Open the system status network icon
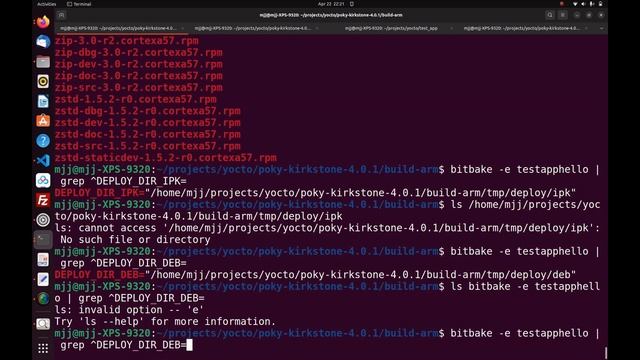Image resolution: width=640 pixels, height=360 pixels. pyautogui.click(x=575, y=4)
